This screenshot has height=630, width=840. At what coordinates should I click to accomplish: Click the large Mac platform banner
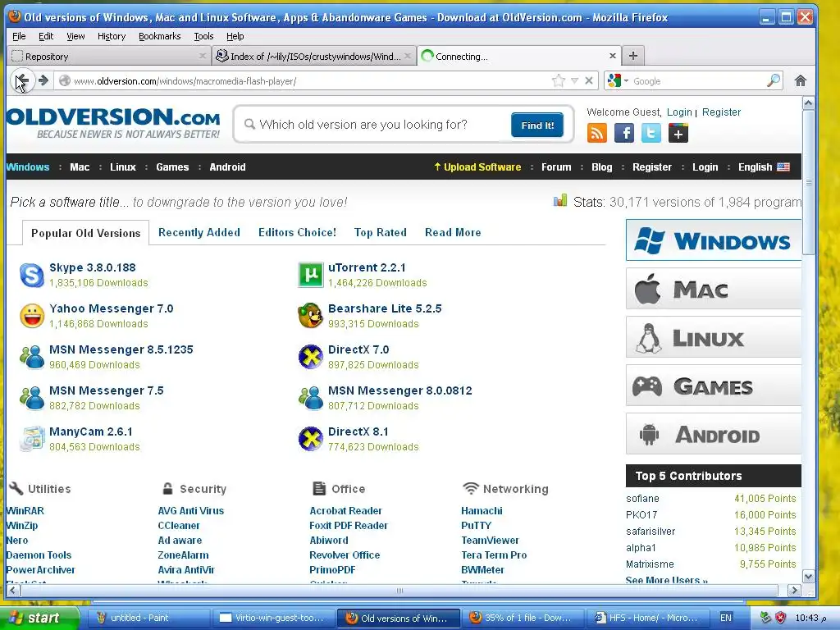(x=714, y=289)
